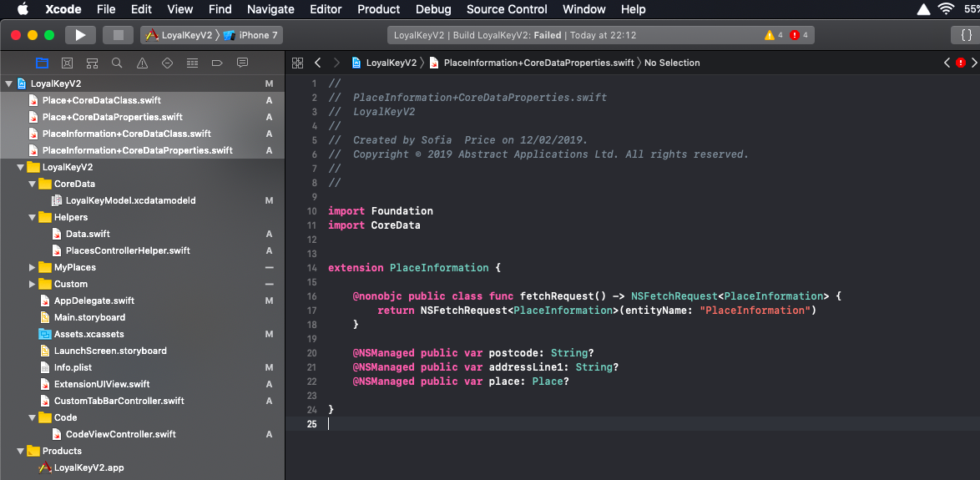Open the Report navigator speech-bubble icon
This screenshot has width=980, height=480.
(243, 63)
